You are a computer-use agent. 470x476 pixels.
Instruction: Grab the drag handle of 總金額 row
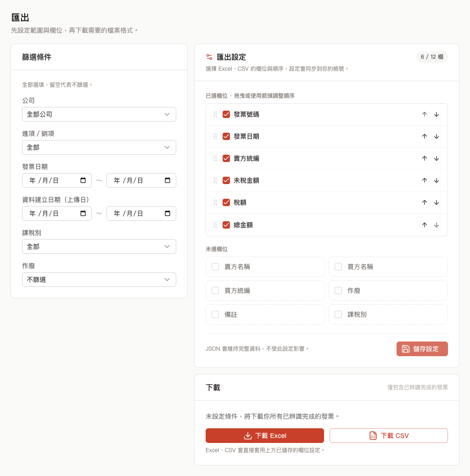point(215,225)
